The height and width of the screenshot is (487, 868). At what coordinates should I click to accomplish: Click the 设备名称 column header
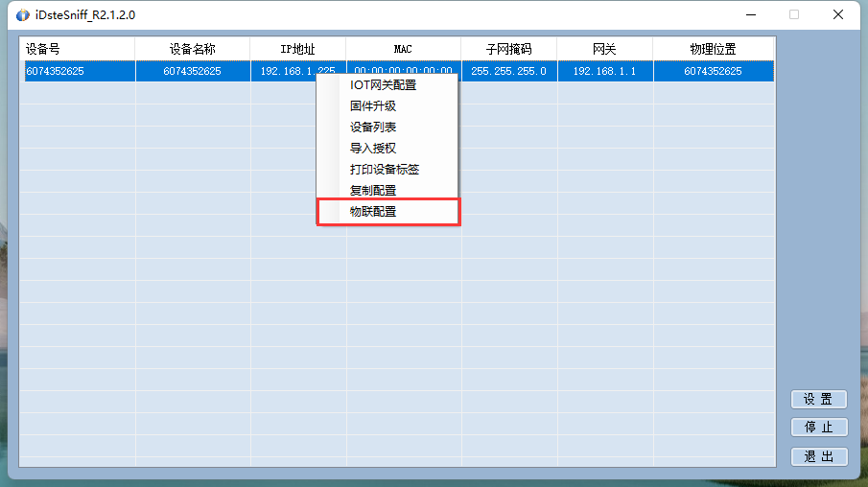pos(193,49)
